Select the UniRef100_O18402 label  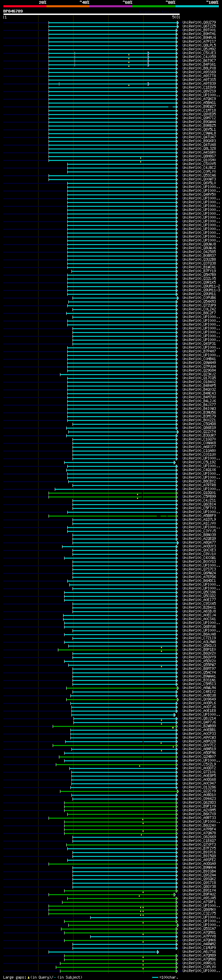pos(199,382)
